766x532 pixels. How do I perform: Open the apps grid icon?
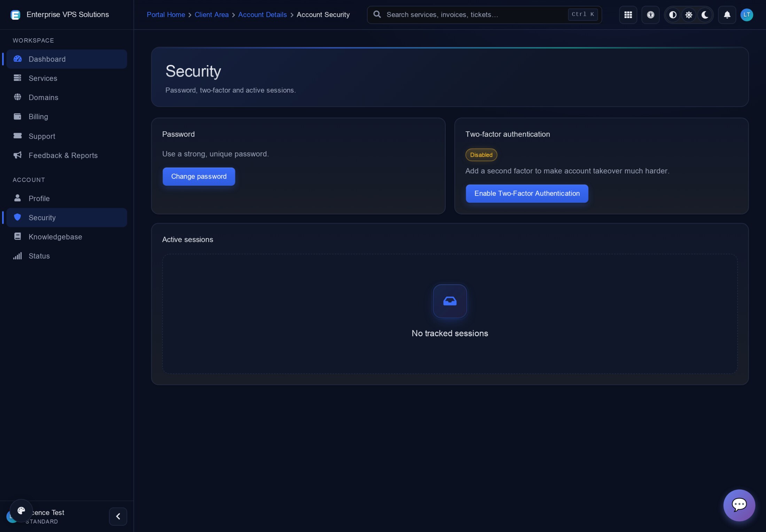click(x=628, y=15)
